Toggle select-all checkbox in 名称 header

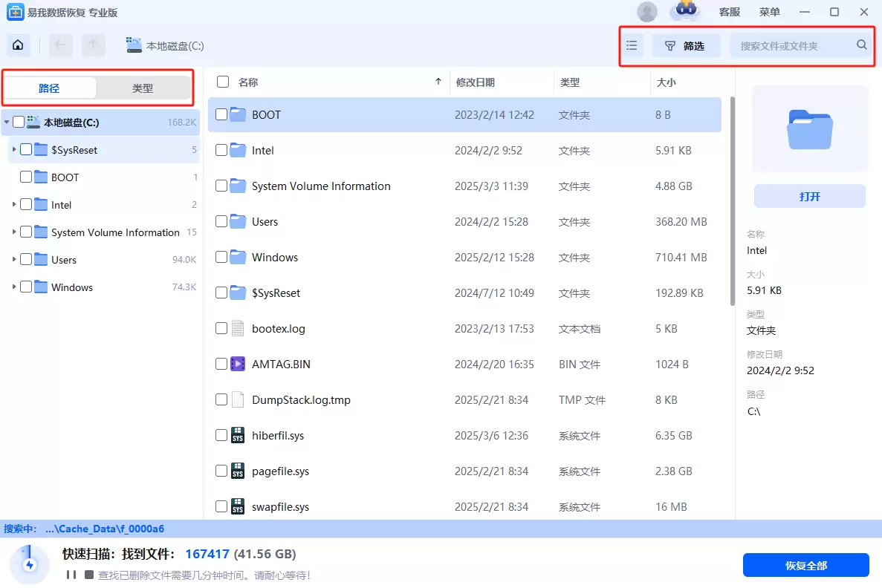pos(223,82)
